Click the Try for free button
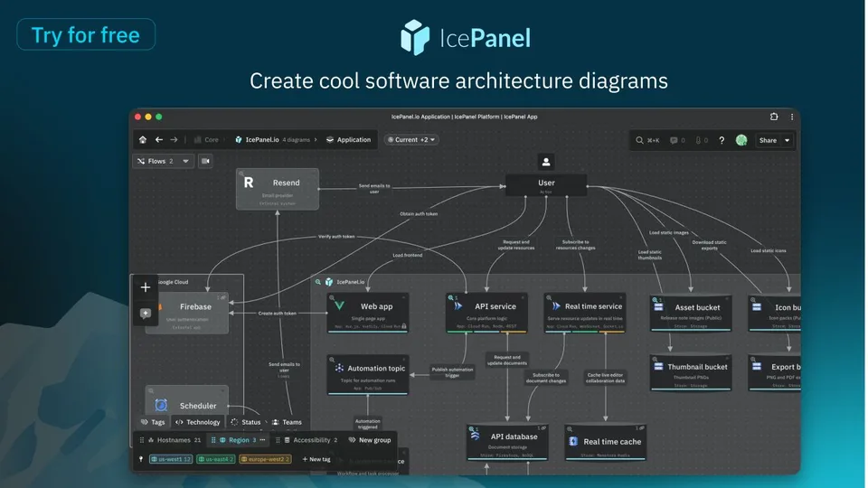This screenshot has width=868, height=488. click(x=86, y=34)
